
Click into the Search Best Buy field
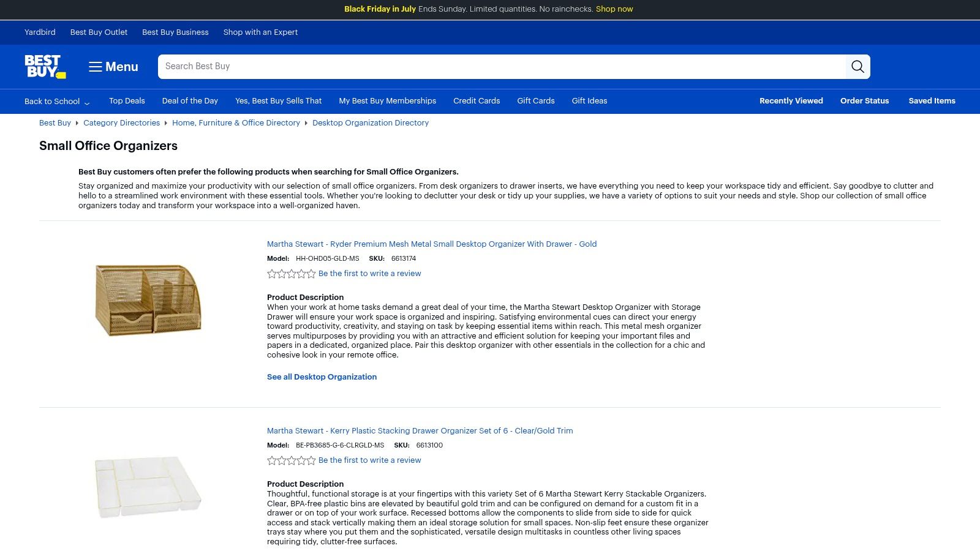pyautogui.click(x=502, y=67)
